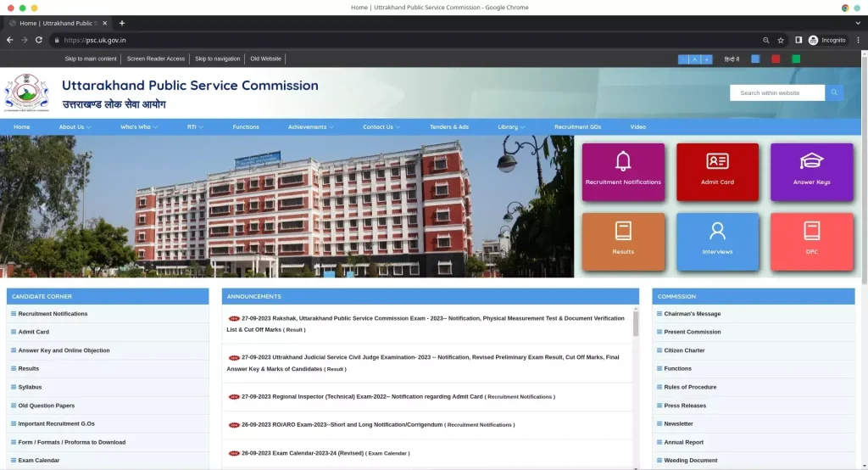Open the tab search down chevron
The height and width of the screenshot is (470, 868).
[858, 23]
